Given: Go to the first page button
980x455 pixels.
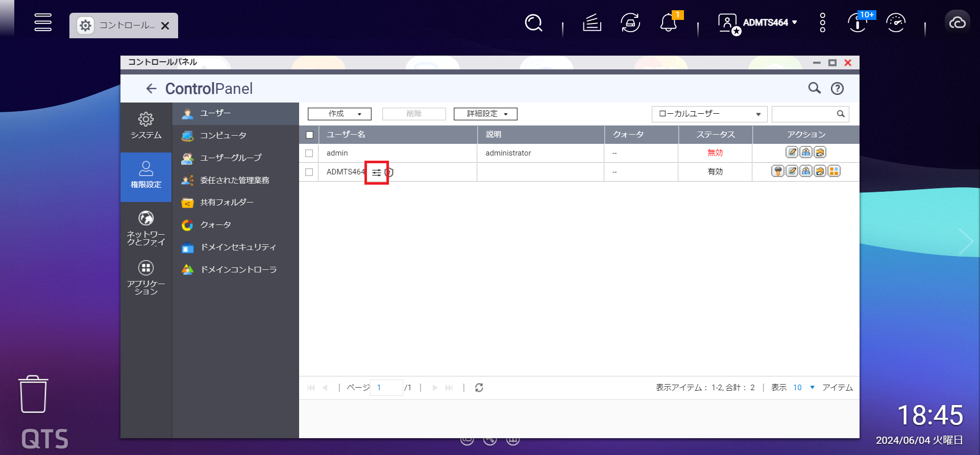Looking at the screenshot, I should tap(311, 388).
